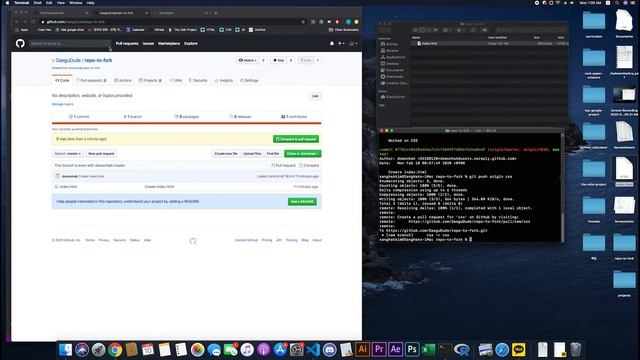Click the Compare link in branch info bar
Viewport: 640px width, 360px height.
click(309, 166)
